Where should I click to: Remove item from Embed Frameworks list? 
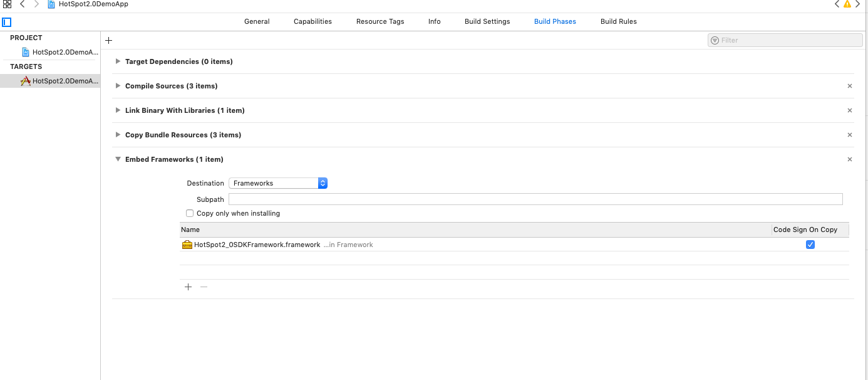click(204, 287)
